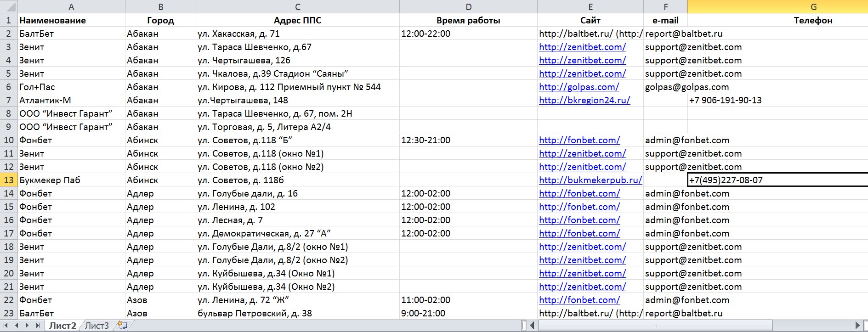The height and width of the screenshot is (332, 868).
Task: Click the previous sheet navigation arrow
Action: [17, 326]
